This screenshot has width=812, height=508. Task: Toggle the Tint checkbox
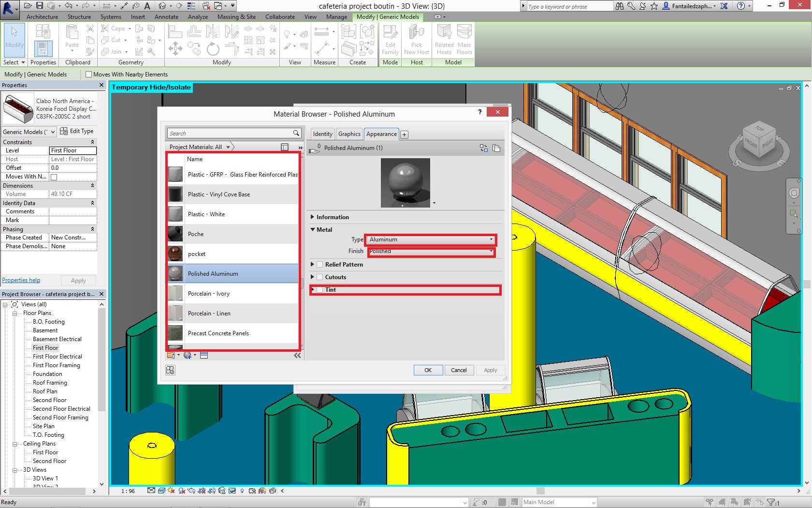point(319,290)
